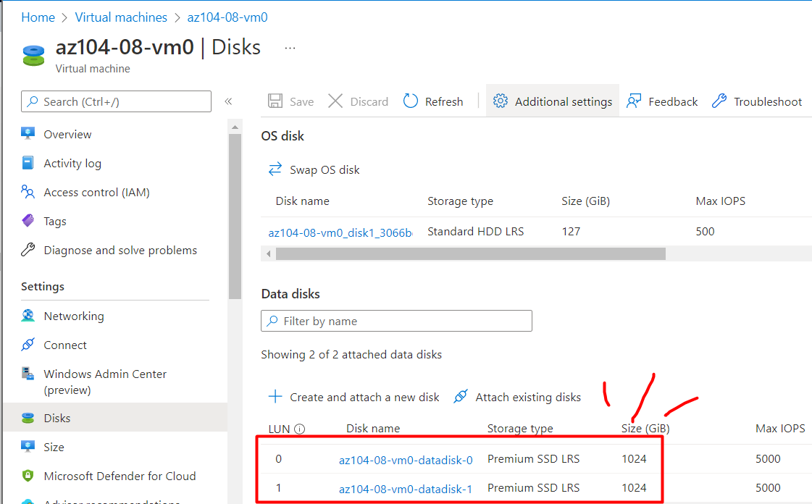
Task: Collapse the sidebar with double chevron
Action: point(228,101)
